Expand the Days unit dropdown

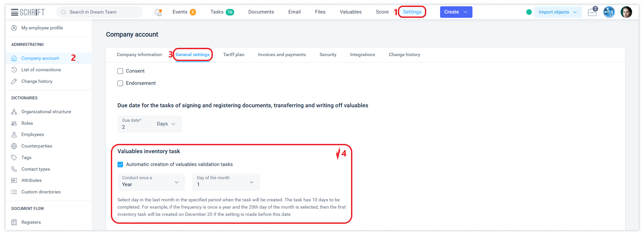[166, 124]
